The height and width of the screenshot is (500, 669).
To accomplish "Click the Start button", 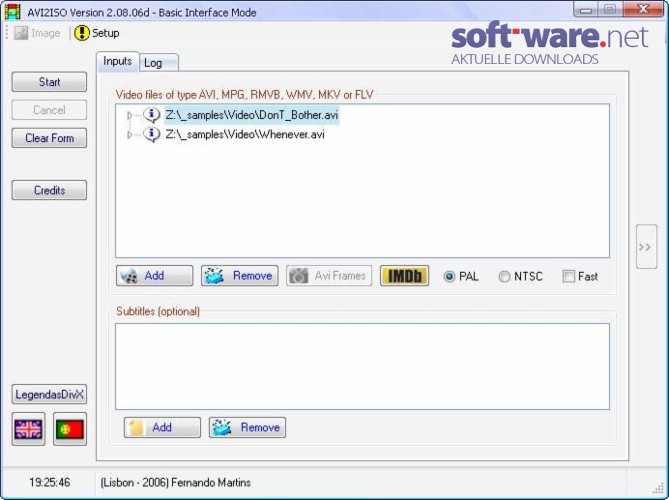I will (49, 82).
